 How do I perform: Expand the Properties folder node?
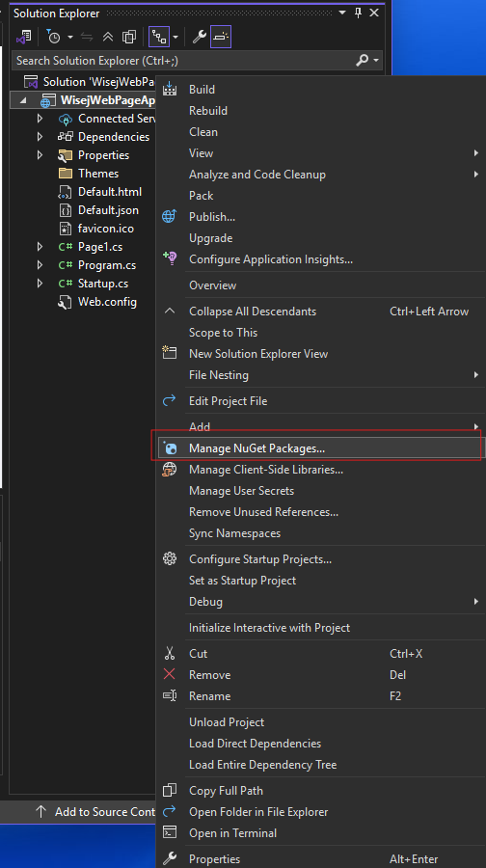(40, 155)
